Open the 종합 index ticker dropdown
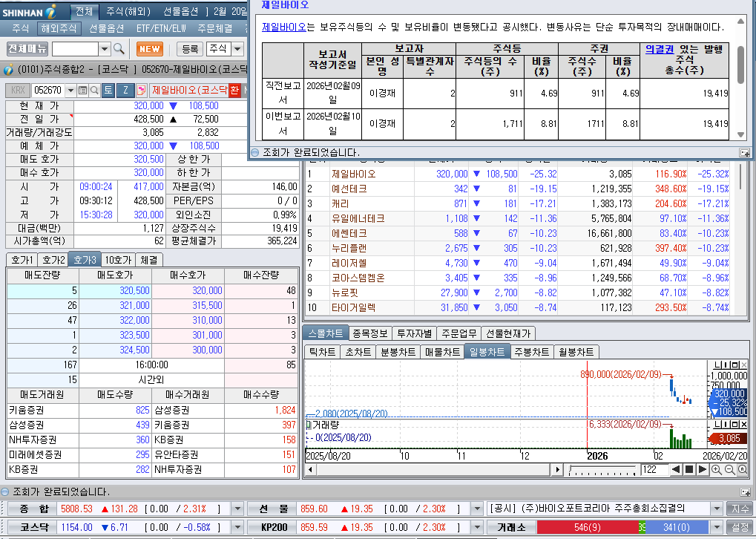The height and width of the screenshot is (539, 756). coord(237,509)
